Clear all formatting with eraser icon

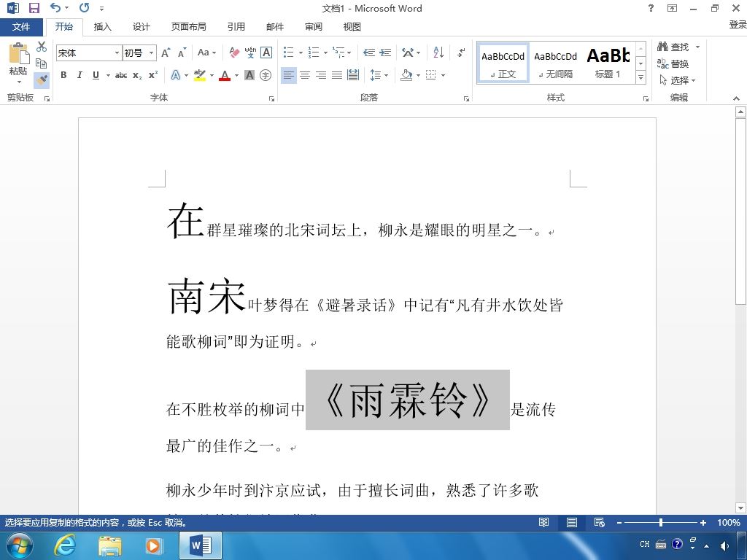coord(234,52)
